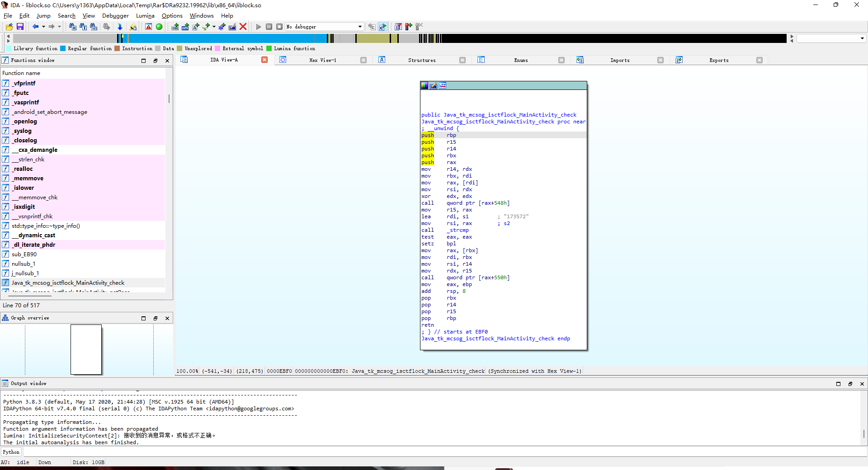Screen dimensions: 868x470
Task: Click the Graph overview thumbnail rectangle
Action: coord(86,349)
